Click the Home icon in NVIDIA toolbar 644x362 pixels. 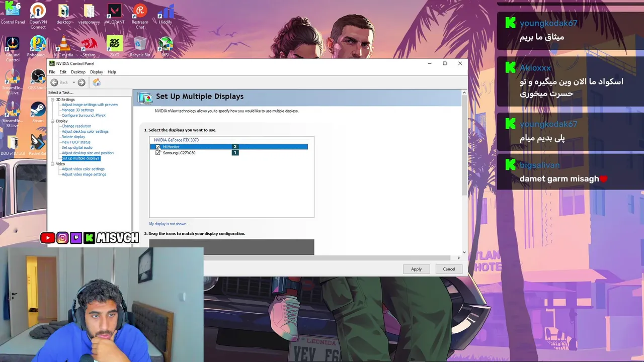pos(97,82)
